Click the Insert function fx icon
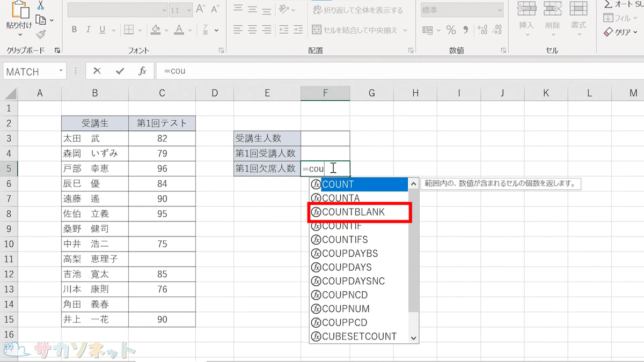 142,71
